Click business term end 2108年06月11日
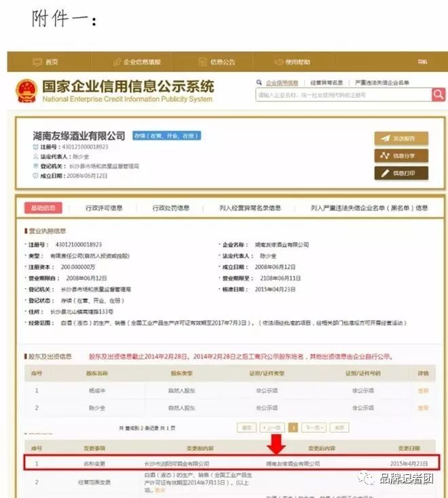The image size is (448, 498). coord(280,279)
